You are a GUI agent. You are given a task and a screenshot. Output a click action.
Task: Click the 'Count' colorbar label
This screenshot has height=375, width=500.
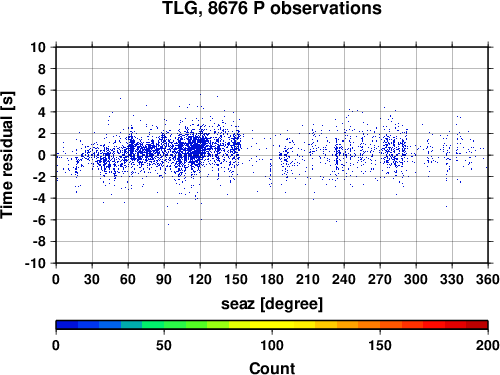click(272, 368)
